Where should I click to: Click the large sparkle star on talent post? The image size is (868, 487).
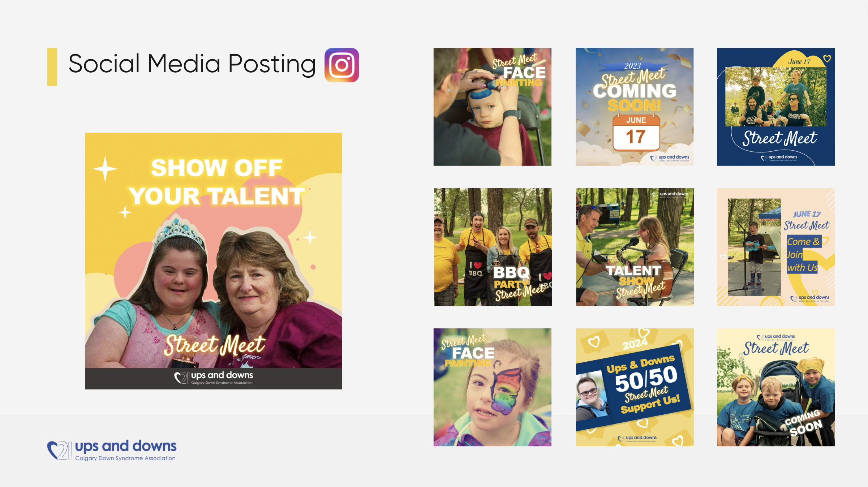105,169
